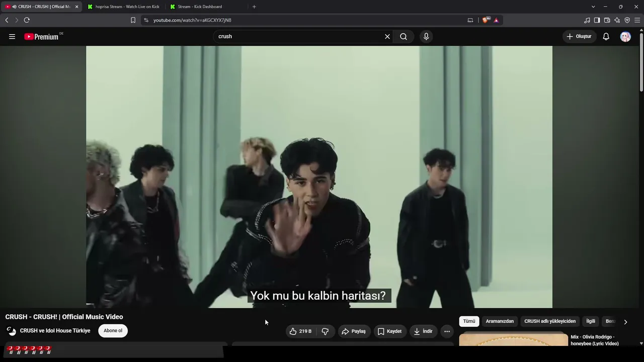Install app icon in address bar
644x362 pixels.
(470, 20)
